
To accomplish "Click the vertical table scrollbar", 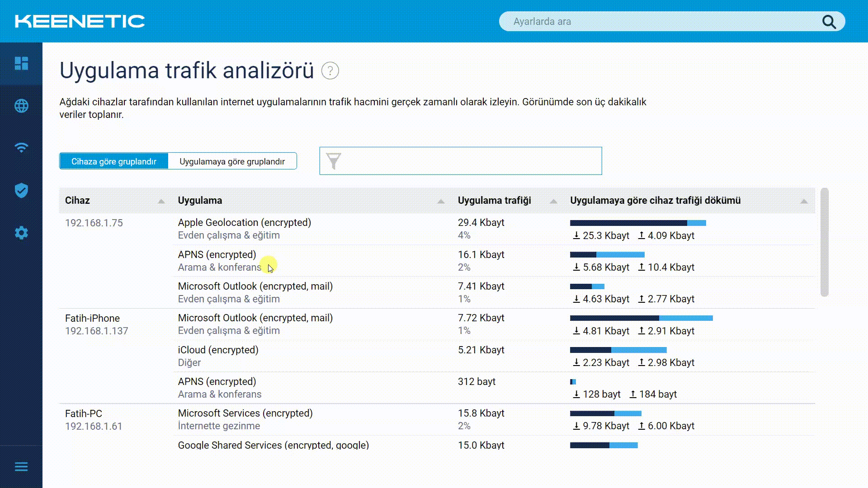I will tap(825, 242).
